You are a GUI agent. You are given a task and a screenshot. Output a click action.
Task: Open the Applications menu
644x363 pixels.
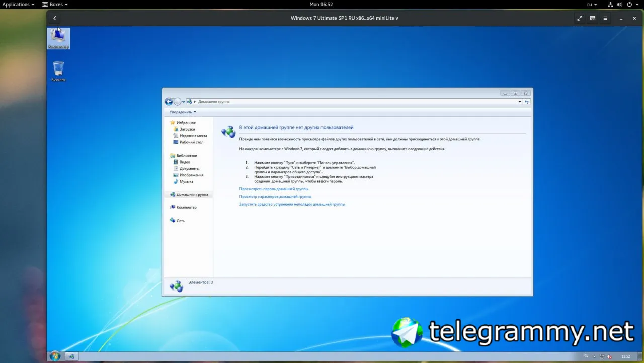tap(19, 4)
